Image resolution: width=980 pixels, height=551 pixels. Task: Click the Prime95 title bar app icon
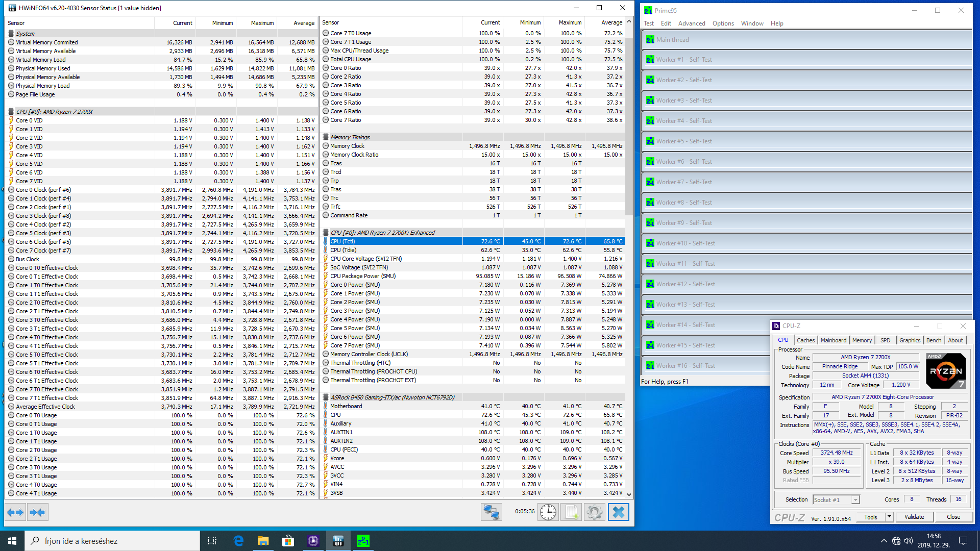648,10
